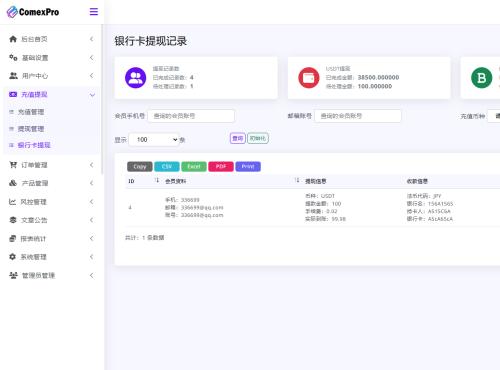Collapse the 充值提现 chevron
Image resolution: width=500 pixels, height=370 pixels.
[x=92, y=95]
